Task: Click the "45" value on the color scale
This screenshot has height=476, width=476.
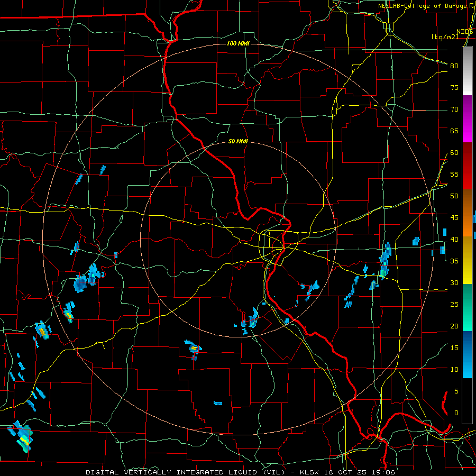Action: tap(454, 218)
